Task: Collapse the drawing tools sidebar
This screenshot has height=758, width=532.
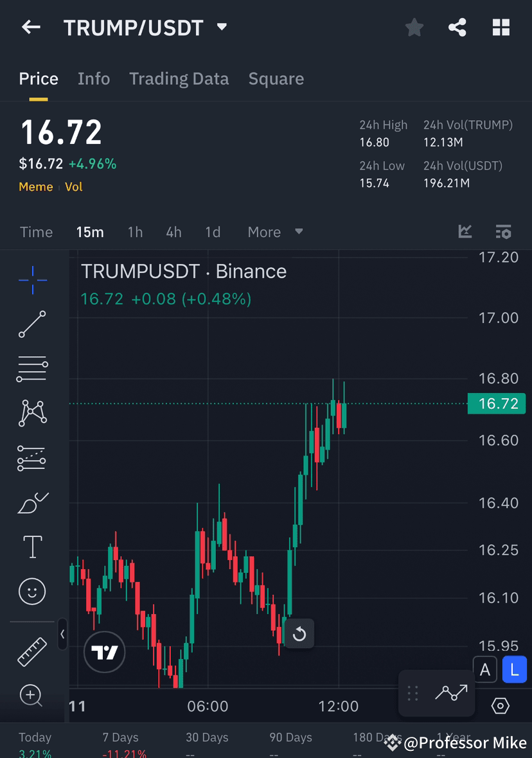Action: 62,635
